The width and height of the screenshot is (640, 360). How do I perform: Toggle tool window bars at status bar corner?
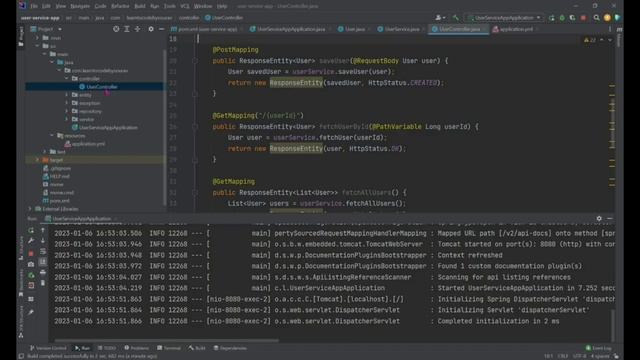coord(21,356)
